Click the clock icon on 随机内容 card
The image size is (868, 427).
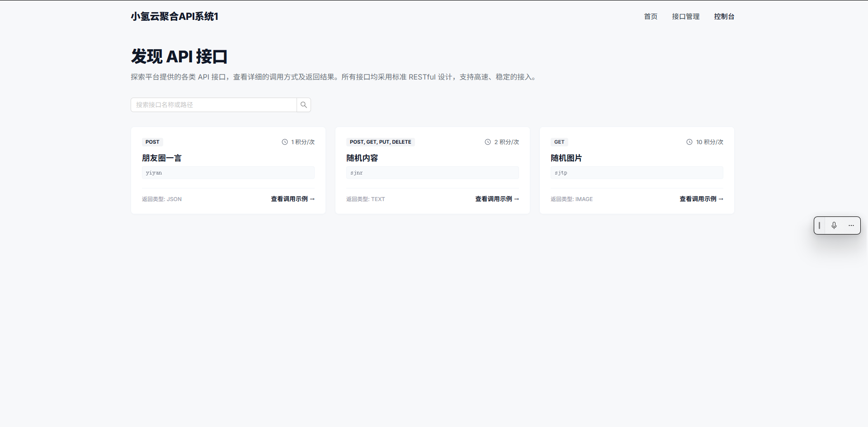tap(487, 142)
